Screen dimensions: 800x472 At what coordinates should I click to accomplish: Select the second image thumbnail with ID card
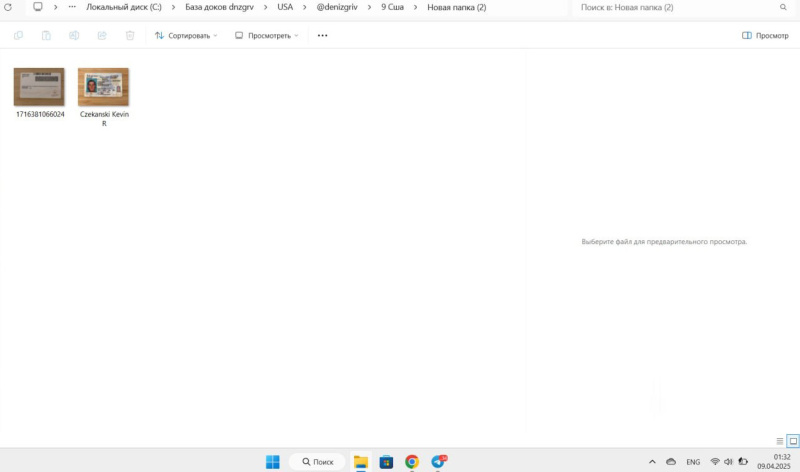coord(103,87)
